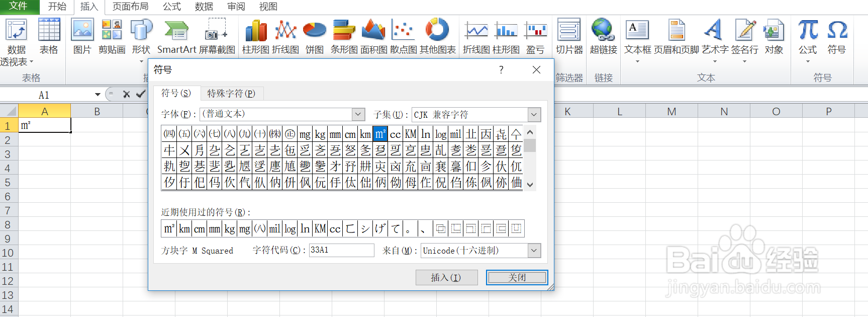Screen dimensions: 868x317
Task: Expand the 文本框 dropdown arrow
Action: point(637,62)
